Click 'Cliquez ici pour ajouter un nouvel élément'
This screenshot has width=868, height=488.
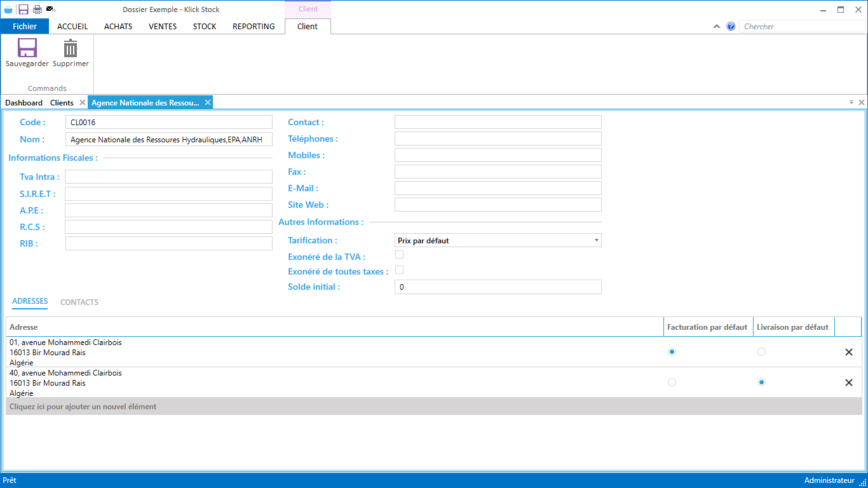pyautogui.click(x=83, y=407)
